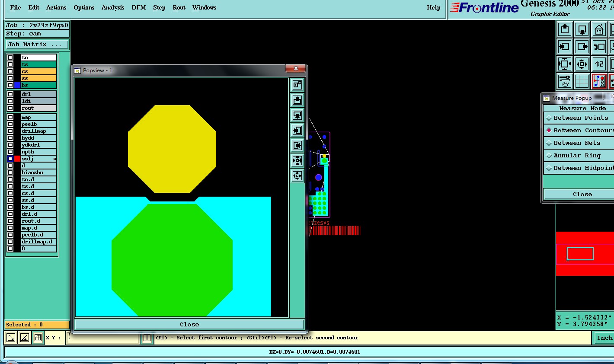Toggle checkbox for layer 'cs'
The image size is (614, 364).
pos(10,71)
